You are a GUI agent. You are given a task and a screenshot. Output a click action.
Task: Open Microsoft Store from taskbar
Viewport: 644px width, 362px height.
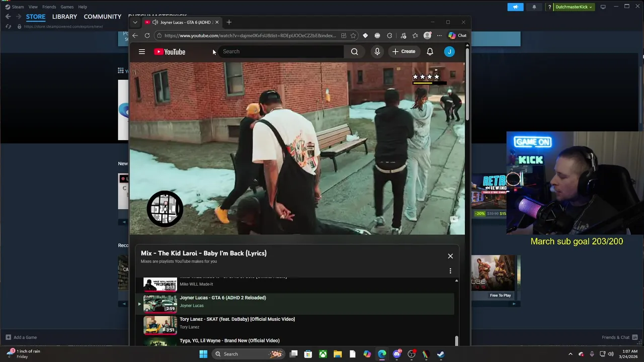point(308,354)
